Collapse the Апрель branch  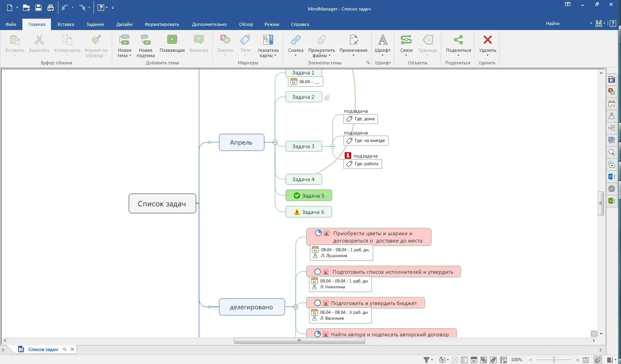pyautogui.click(x=275, y=142)
